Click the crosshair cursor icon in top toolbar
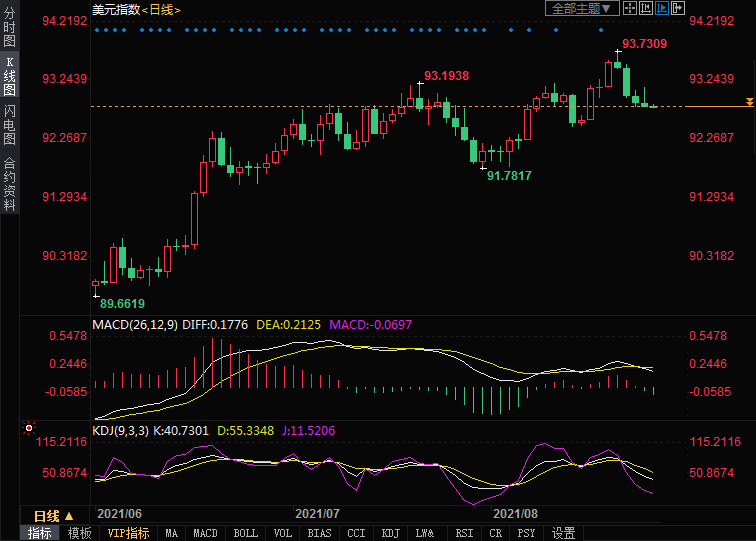Screen dimensions: 756x541 coord(630,9)
